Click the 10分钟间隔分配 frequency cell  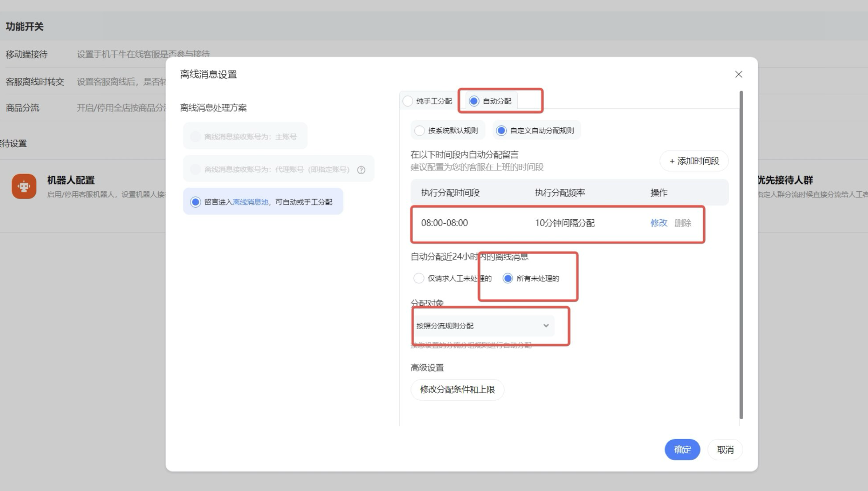click(564, 223)
